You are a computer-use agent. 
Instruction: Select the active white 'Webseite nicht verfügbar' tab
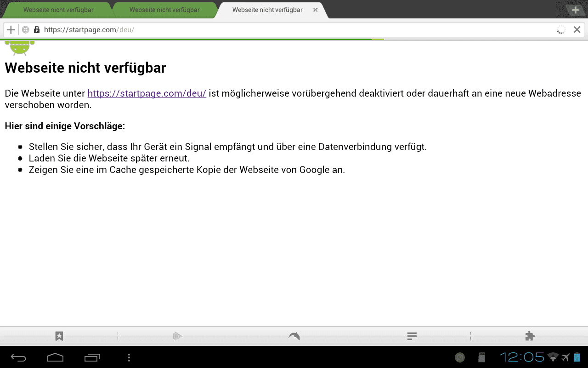(x=273, y=10)
